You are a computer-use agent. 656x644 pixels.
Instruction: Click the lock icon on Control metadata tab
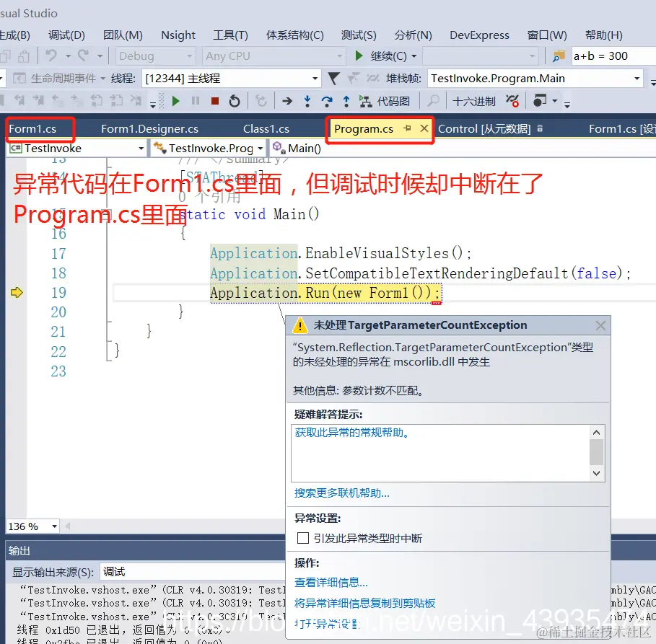pos(540,128)
